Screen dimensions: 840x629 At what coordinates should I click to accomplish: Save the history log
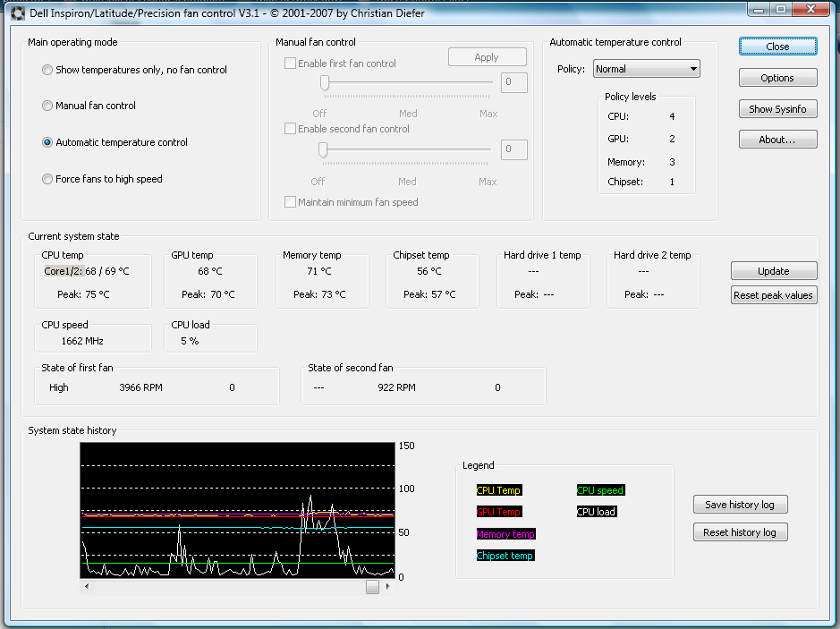(740, 504)
